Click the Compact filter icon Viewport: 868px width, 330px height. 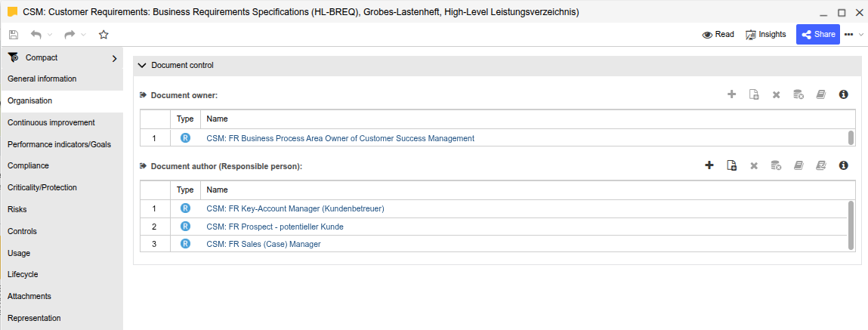point(14,57)
